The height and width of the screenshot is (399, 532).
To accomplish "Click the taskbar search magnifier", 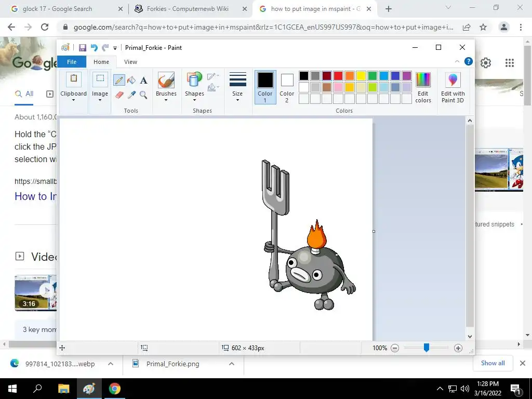I will [37, 389].
